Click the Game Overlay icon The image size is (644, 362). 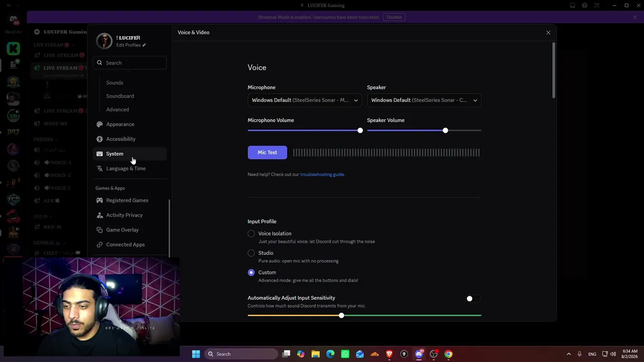(100, 230)
